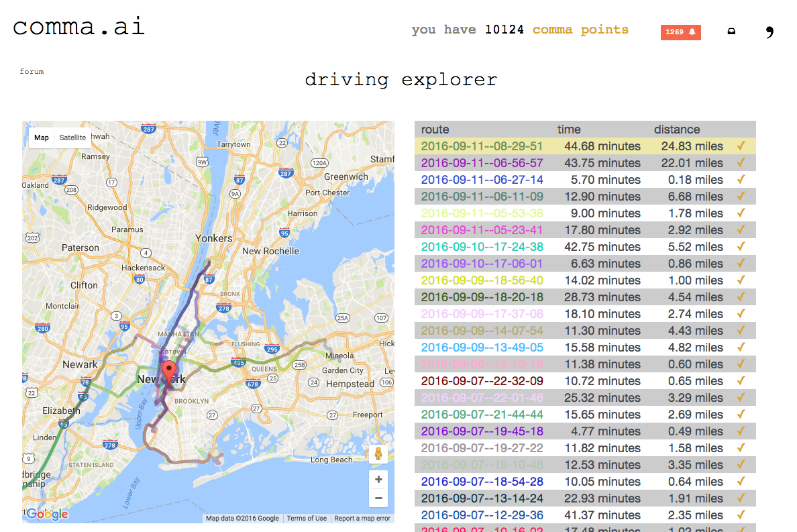Click the comma points total in the header
797x532 pixels.
pyautogui.click(x=504, y=30)
